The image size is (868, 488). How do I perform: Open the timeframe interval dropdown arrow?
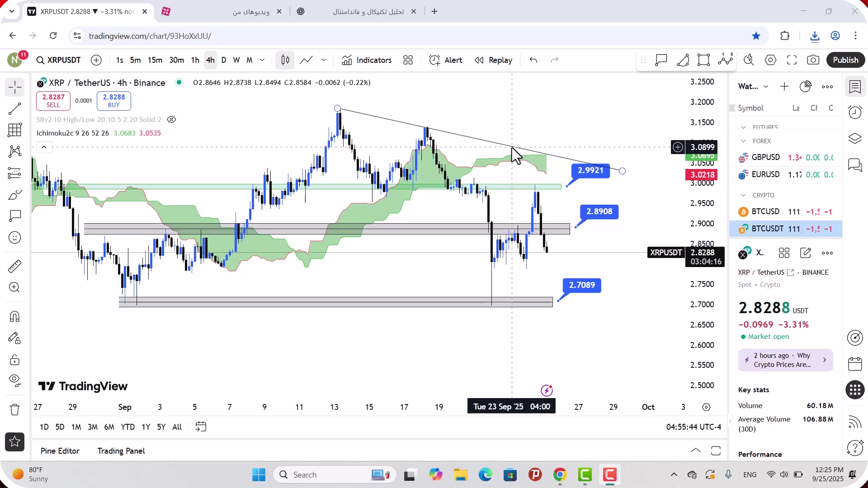(262, 60)
